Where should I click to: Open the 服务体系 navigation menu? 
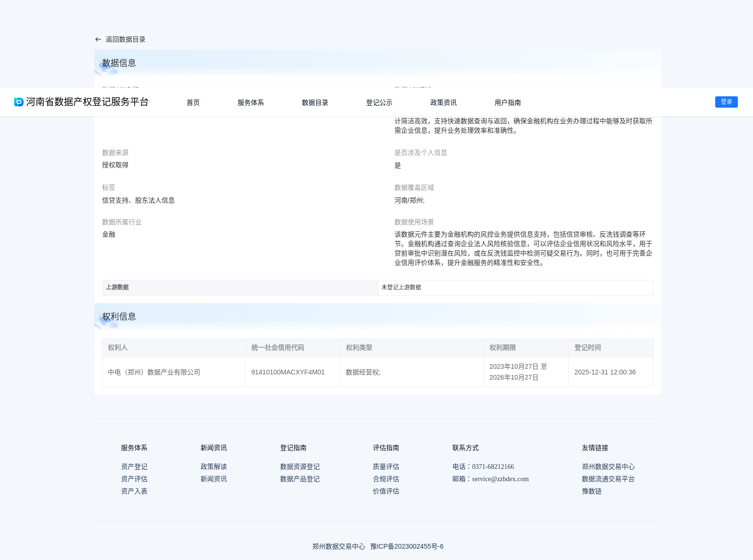(x=251, y=102)
